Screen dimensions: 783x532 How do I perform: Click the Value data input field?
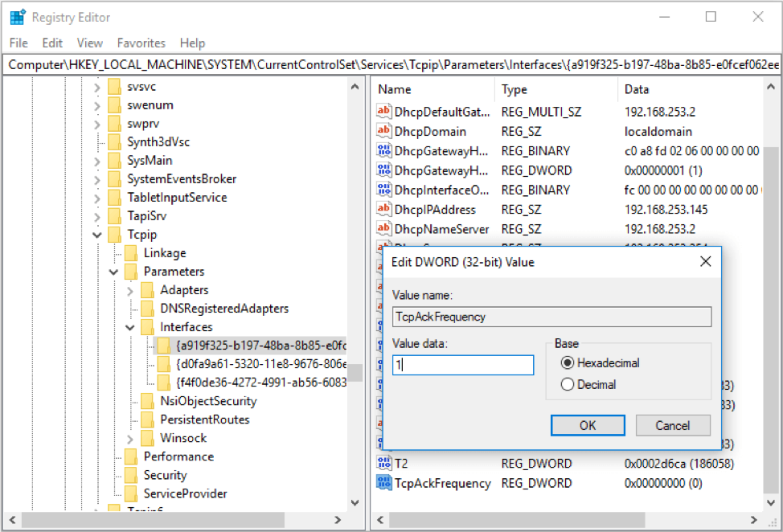(463, 365)
